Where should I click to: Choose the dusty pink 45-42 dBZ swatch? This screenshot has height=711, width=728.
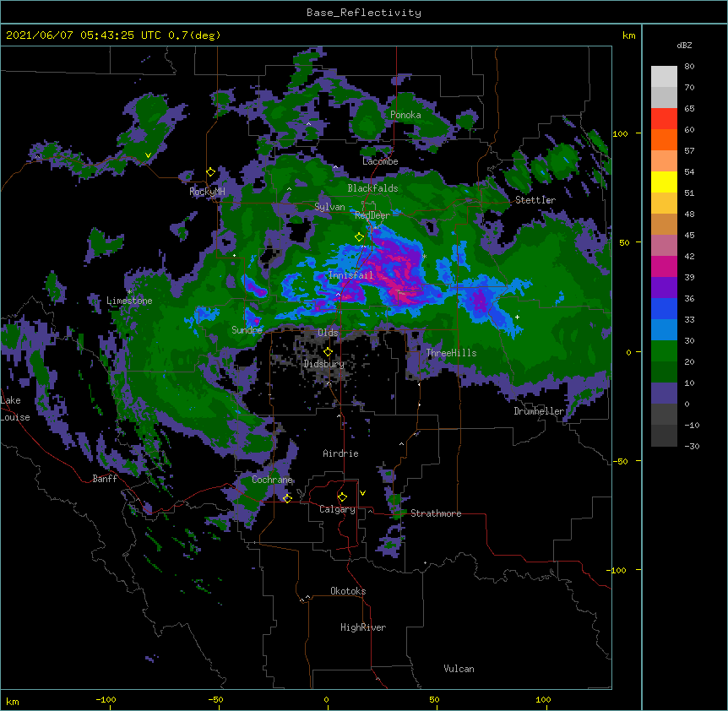664,246
